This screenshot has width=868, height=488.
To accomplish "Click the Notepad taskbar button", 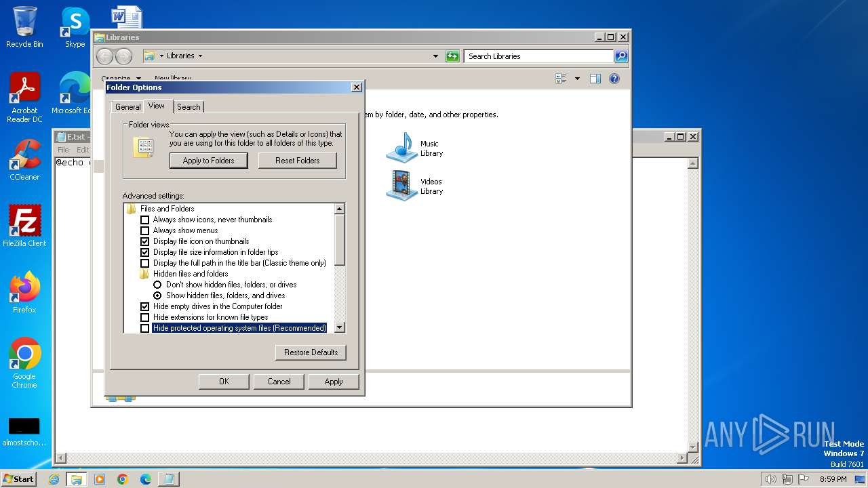I will pos(169,479).
